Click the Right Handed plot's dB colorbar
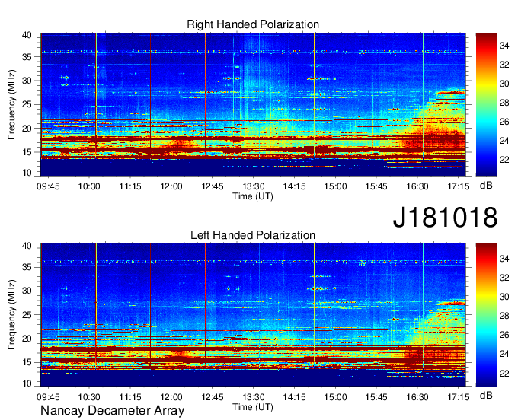The height and width of the screenshot is (420, 518). click(x=486, y=104)
